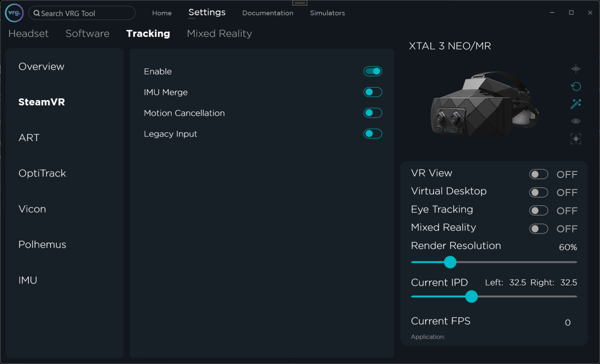Click the VRG logo icon
600x364 pixels.
tap(14, 12)
